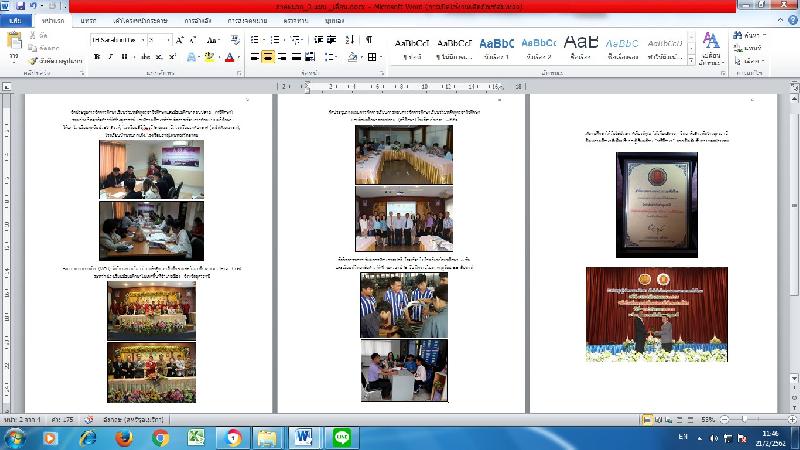Justify paragraph text
The width and height of the screenshot is (800, 450).
click(x=296, y=57)
